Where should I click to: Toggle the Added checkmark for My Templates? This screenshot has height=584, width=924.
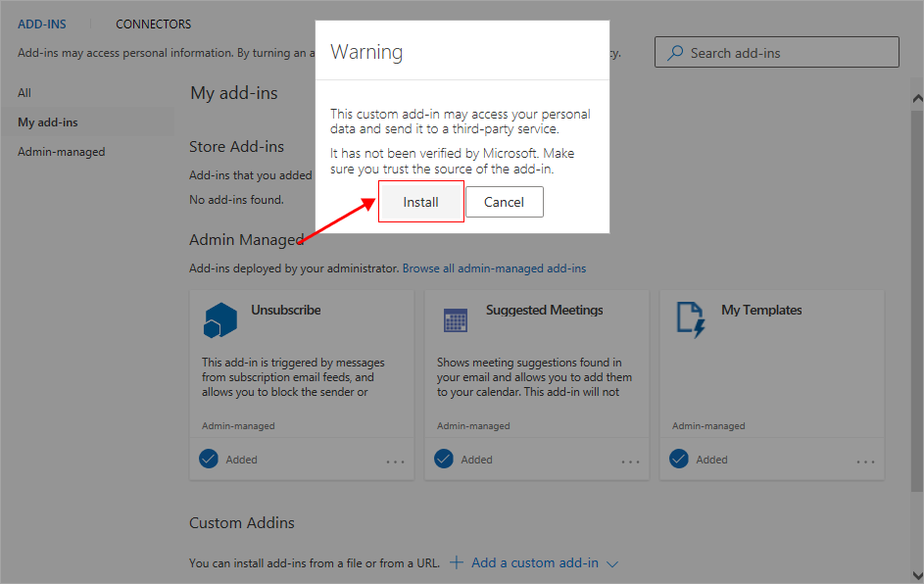pyautogui.click(x=679, y=459)
